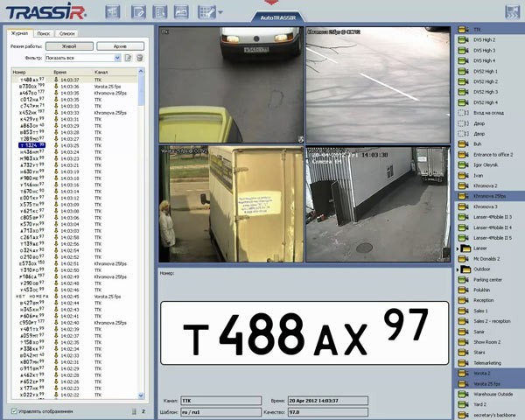This screenshot has width=525, height=420.
Task: Open the Списки tab
Action: [67, 32]
